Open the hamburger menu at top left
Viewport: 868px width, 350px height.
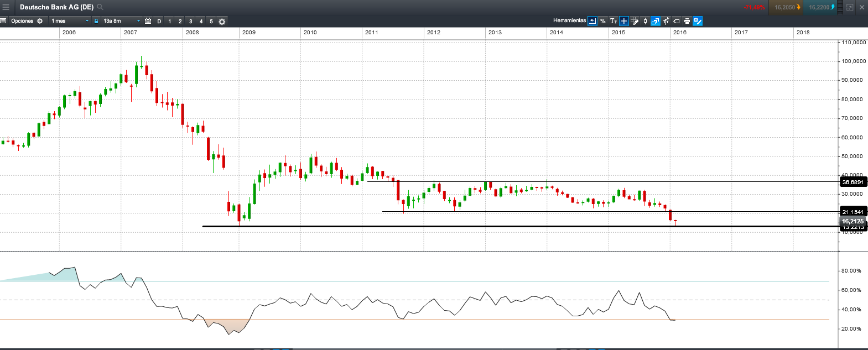tap(6, 7)
